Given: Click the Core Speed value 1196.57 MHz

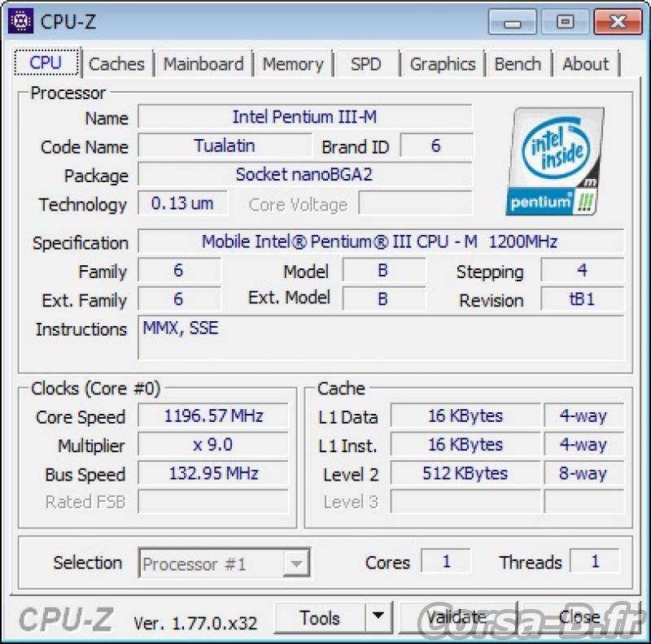Looking at the screenshot, I should [x=213, y=416].
